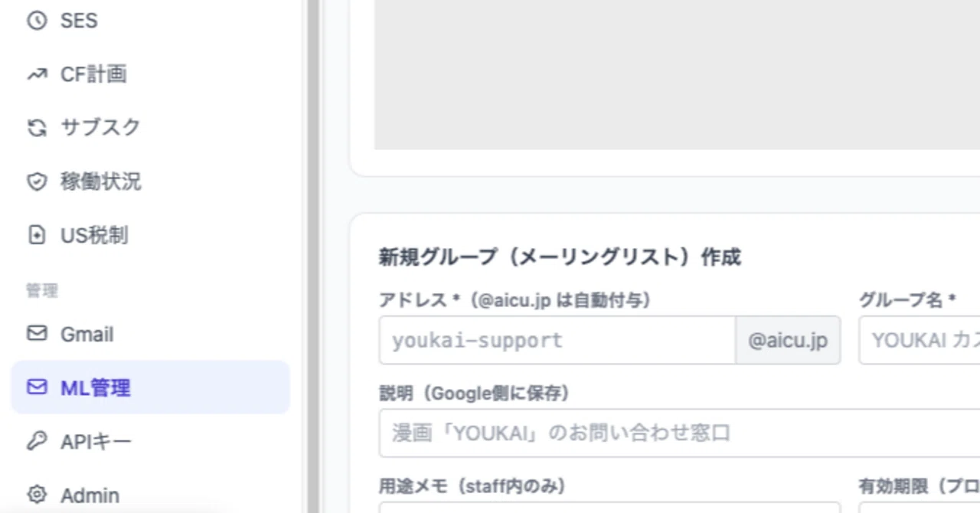
Task: Click the envelope icon of ML管理
Action: 37,387
